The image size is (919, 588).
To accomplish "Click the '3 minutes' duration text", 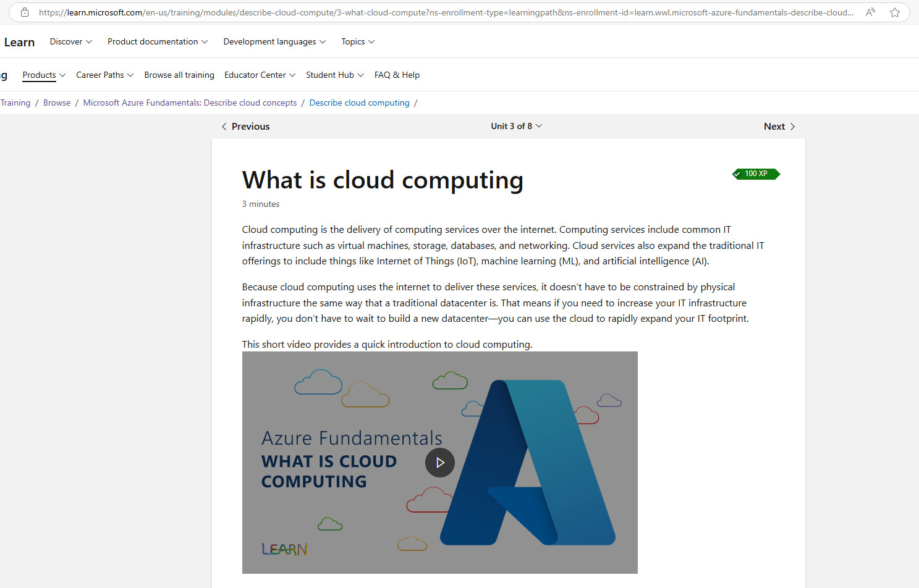I will tap(261, 204).
